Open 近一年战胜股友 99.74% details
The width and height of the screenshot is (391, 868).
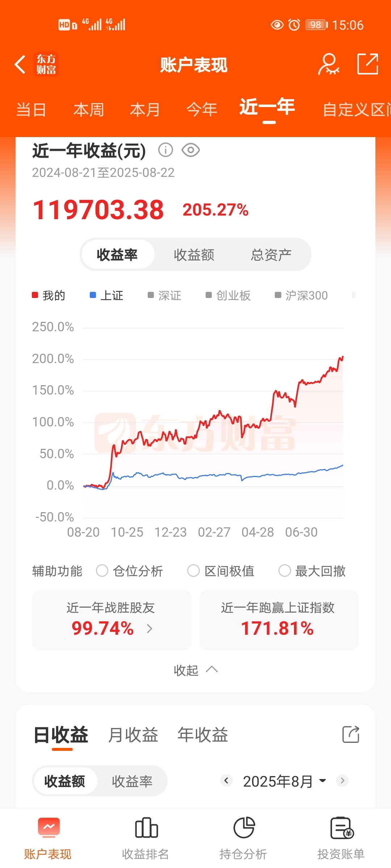tap(112, 620)
